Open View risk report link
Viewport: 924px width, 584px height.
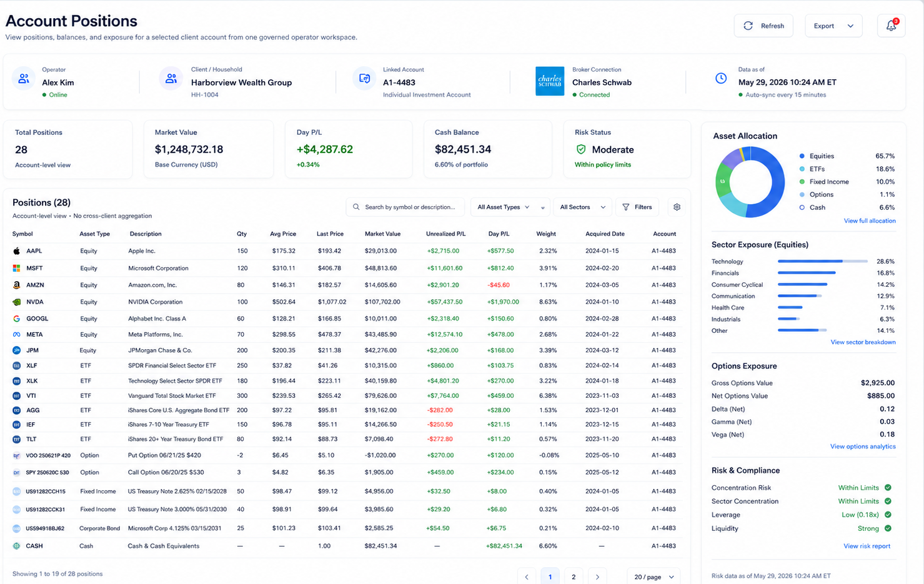pyautogui.click(x=867, y=546)
